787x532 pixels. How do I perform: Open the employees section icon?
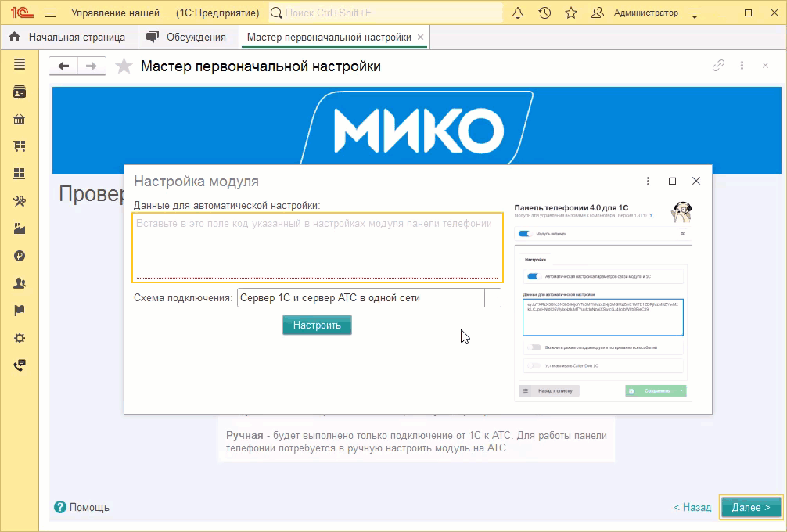coord(20,283)
